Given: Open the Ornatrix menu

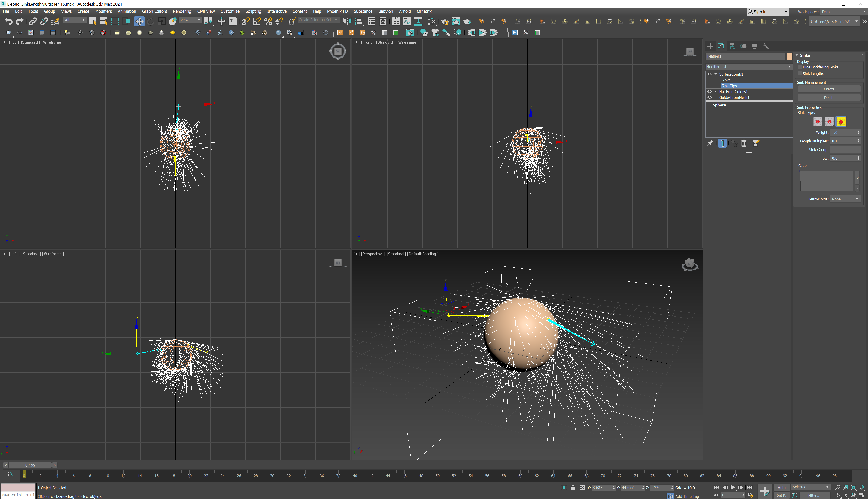Looking at the screenshot, I should [424, 11].
